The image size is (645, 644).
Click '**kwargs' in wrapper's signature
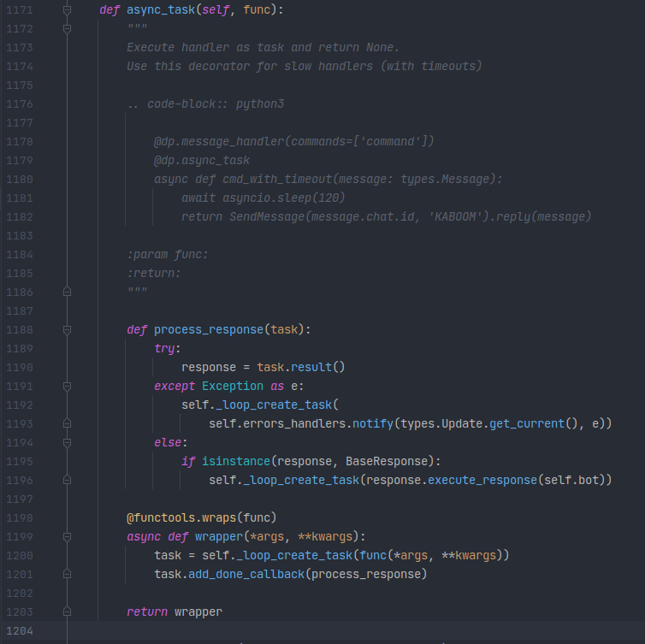[x=325, y=537]
